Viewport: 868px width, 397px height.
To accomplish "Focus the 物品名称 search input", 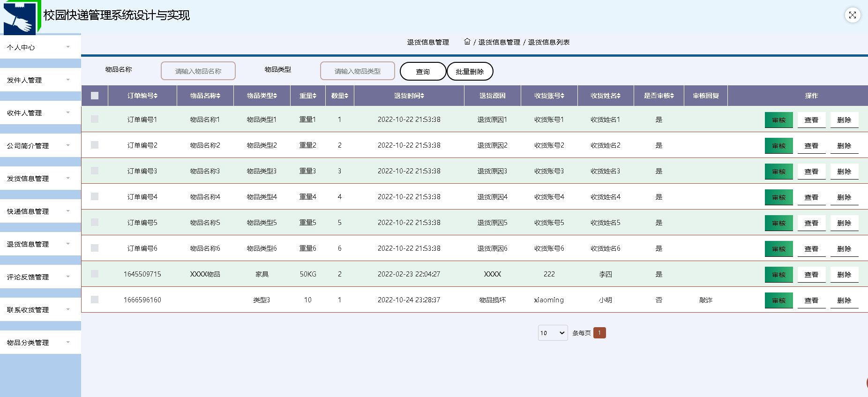I will tap(198, 71).
